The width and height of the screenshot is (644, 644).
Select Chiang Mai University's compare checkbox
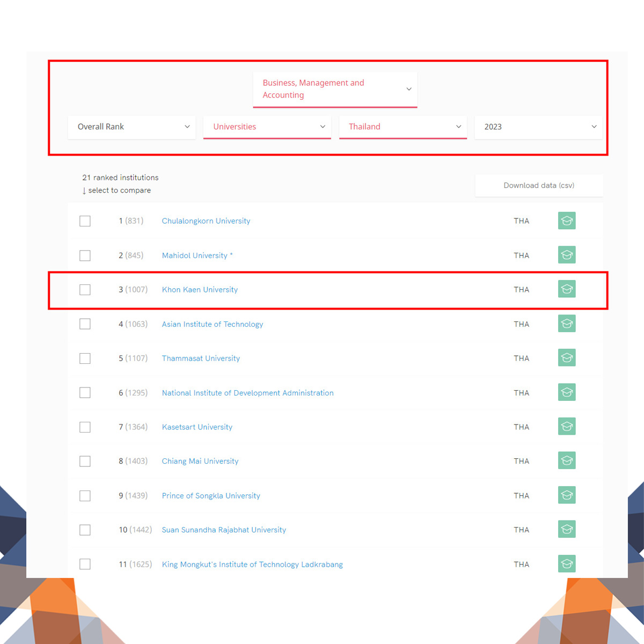85,461
